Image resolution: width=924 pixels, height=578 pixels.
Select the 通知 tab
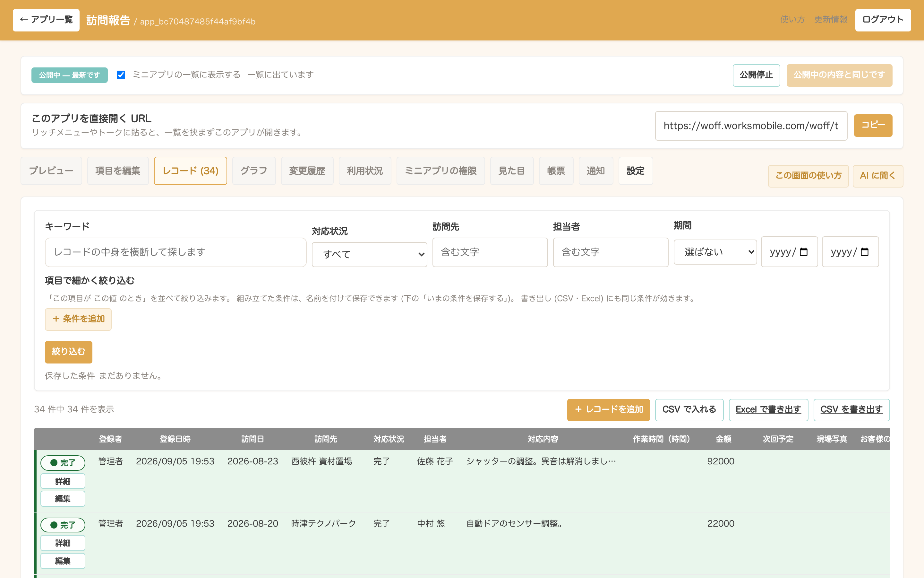(596, 171)
